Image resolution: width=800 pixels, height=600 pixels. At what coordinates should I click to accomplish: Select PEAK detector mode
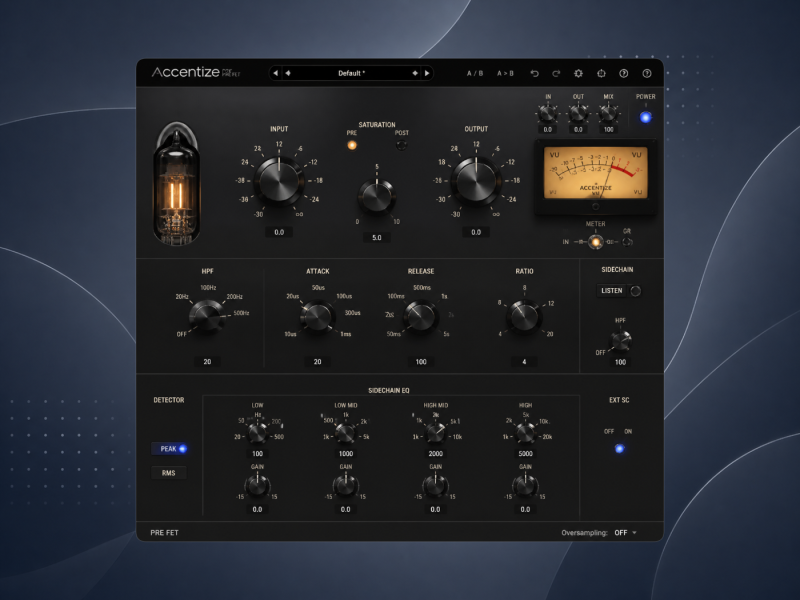pyautogui.click(x=169, y=448)
